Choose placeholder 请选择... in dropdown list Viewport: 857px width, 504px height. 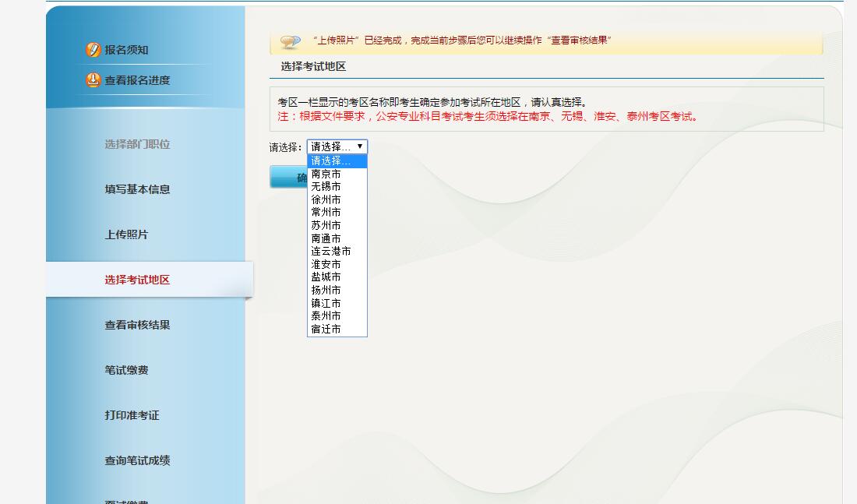pos(337,160)
